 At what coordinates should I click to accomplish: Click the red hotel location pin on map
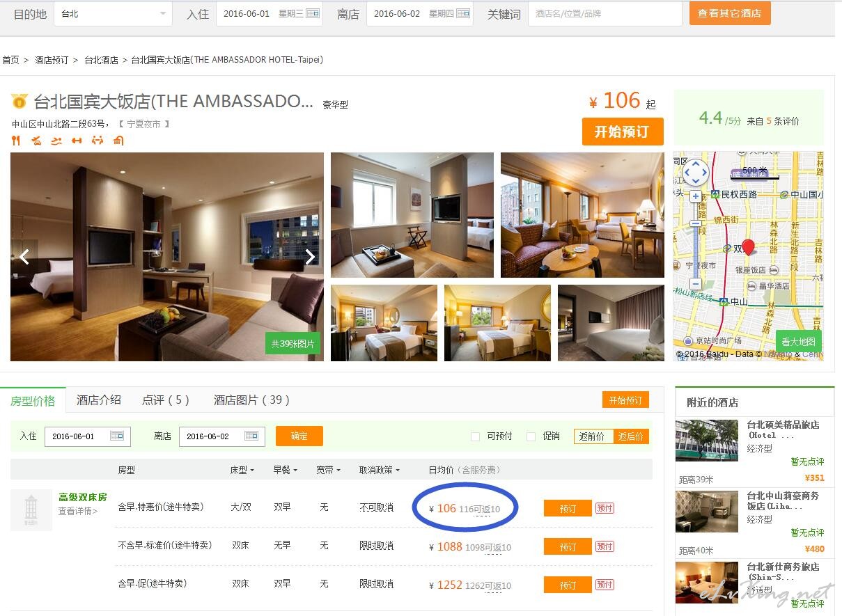[x=749, y=246]
